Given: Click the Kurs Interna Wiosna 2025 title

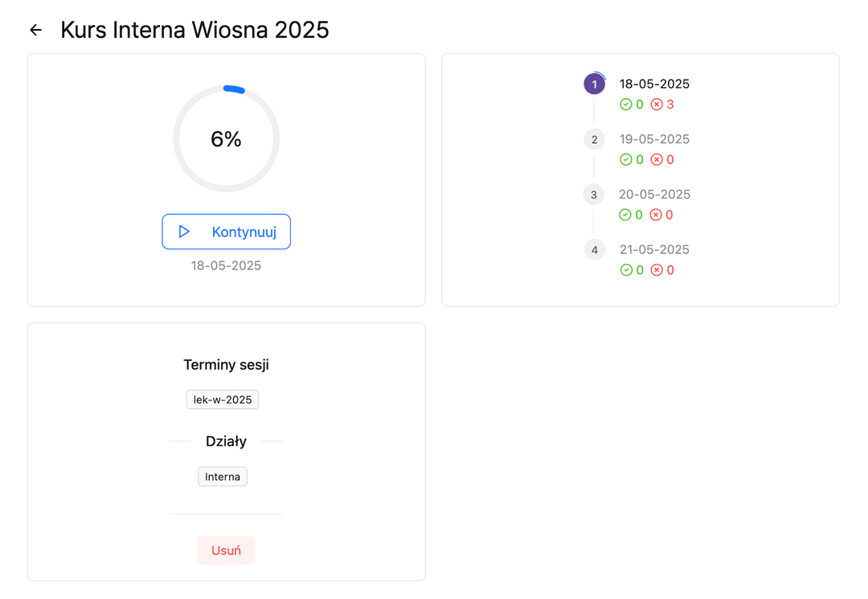Looking at the screenshot, I should coord(194,30).
